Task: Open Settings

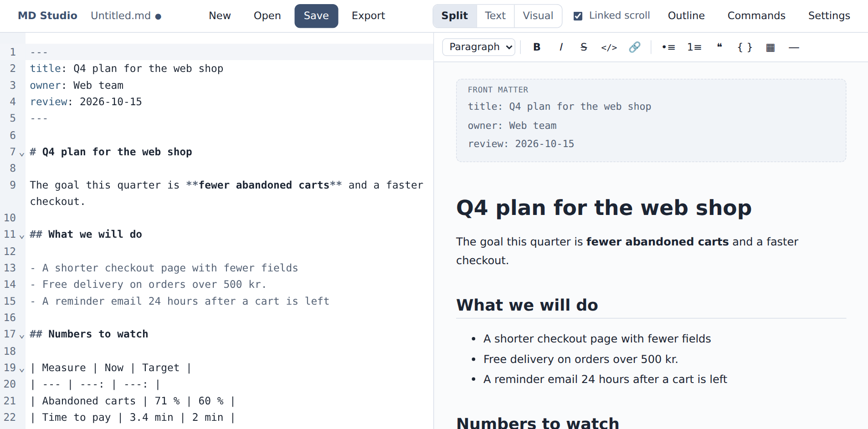Action: point(829,16)
